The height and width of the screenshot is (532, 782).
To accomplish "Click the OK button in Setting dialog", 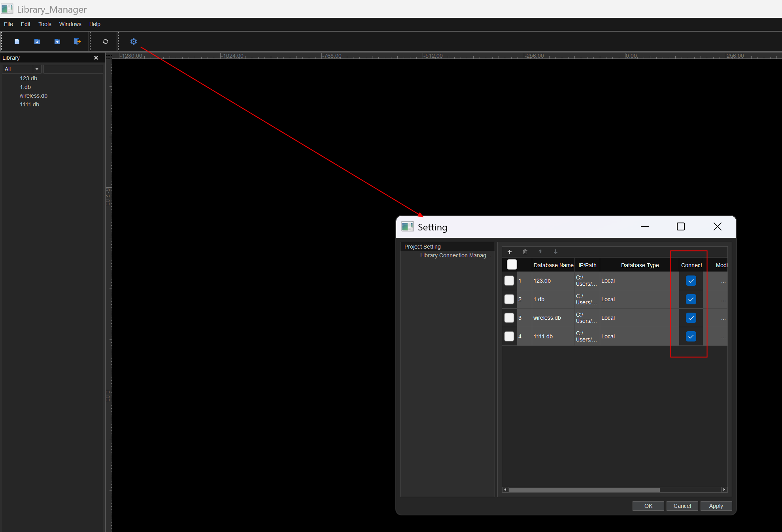I will click(648, 506).
